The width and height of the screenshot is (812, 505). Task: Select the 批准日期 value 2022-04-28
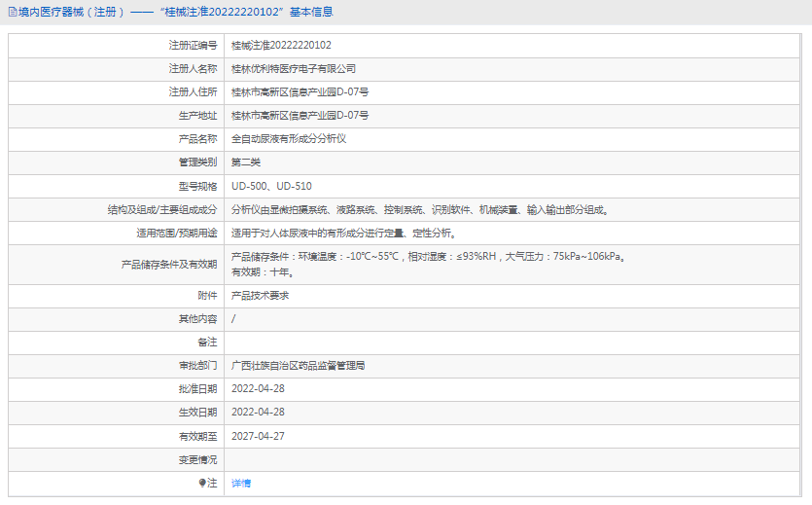pos(258,389)
